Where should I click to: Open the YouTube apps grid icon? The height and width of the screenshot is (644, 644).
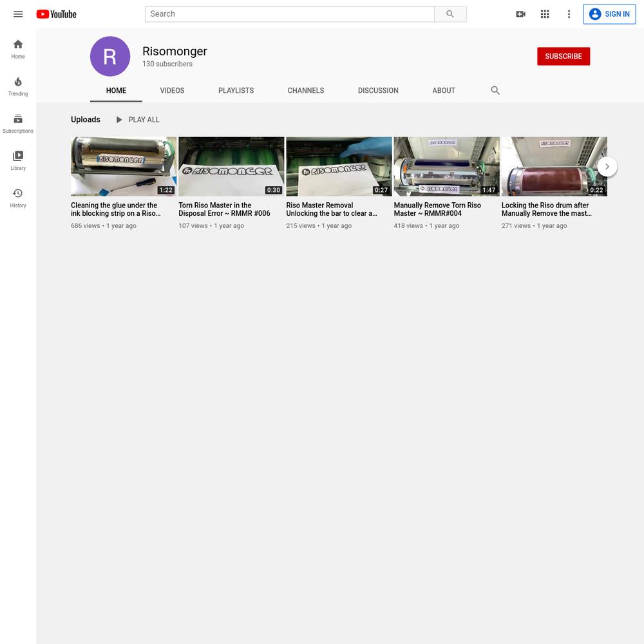[545, 14]
